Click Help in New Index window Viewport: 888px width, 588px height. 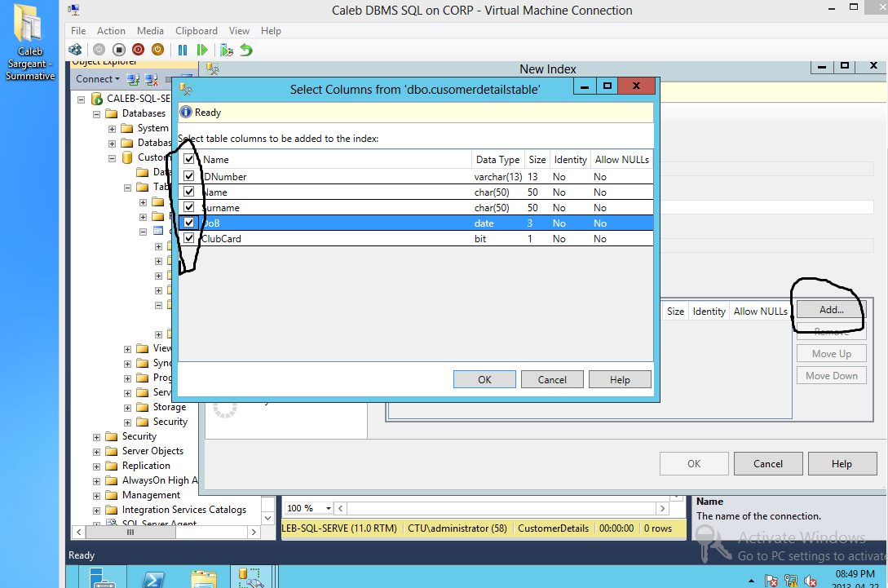842,464
